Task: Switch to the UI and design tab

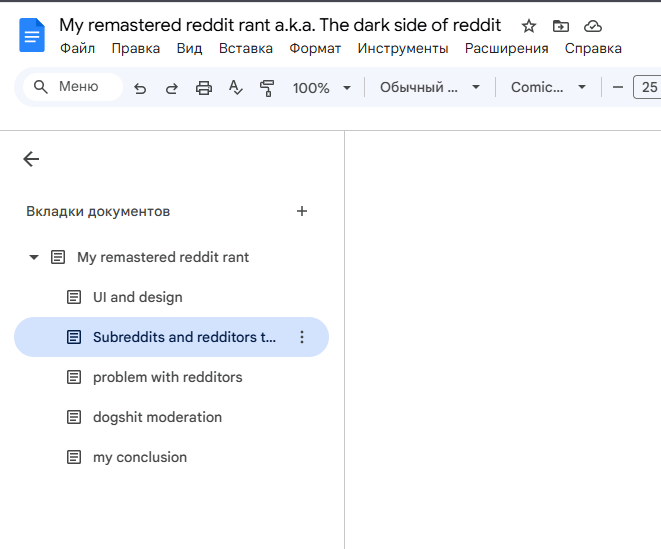Action: coord(172,297)
